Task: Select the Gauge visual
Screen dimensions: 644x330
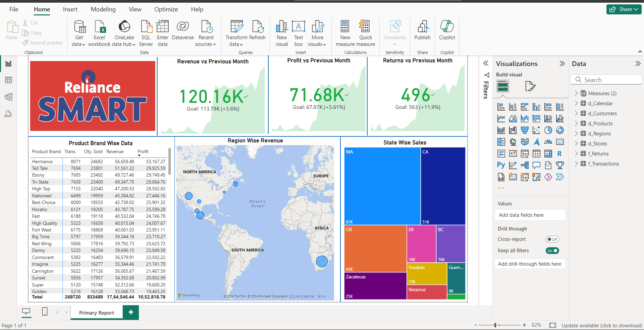Action: (548, 142)
